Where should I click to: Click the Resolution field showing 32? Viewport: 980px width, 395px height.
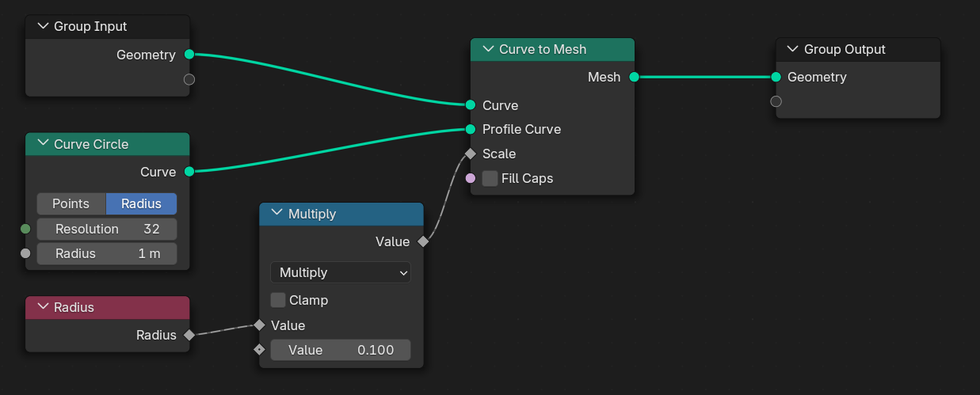pyautogui.click(x=107, y=229)
